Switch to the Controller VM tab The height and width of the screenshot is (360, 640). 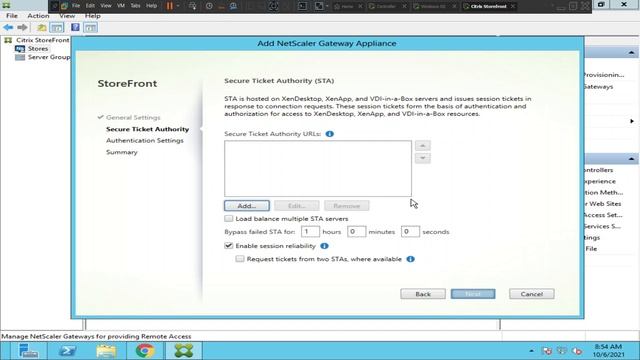click(x=386, y=6)
